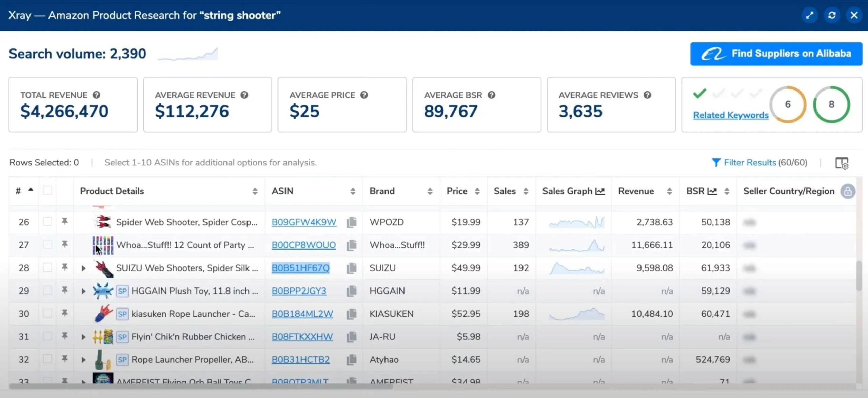Open table column settings icon
Viewport: 868px width, 398px height.
point(842,163)
